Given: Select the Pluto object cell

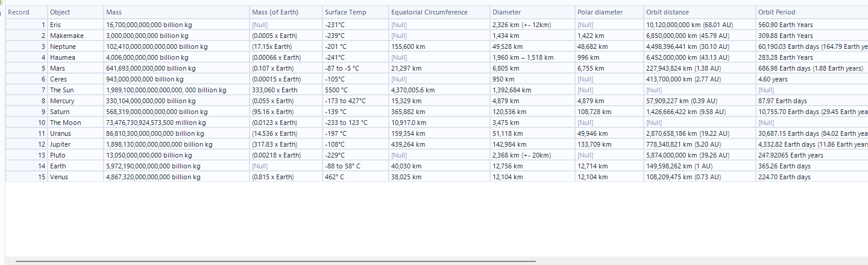Looking at the screenshot, I should click(x=75, y=155).
